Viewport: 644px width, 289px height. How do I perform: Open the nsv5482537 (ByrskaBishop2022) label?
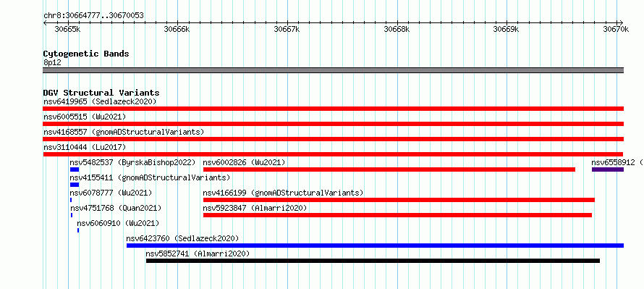[132, 162]
